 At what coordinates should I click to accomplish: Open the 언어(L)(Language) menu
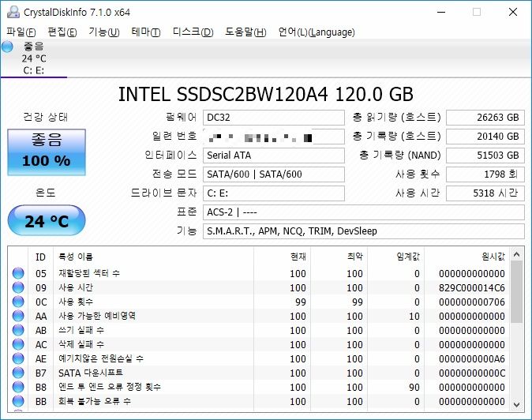(x=317, y=32)
